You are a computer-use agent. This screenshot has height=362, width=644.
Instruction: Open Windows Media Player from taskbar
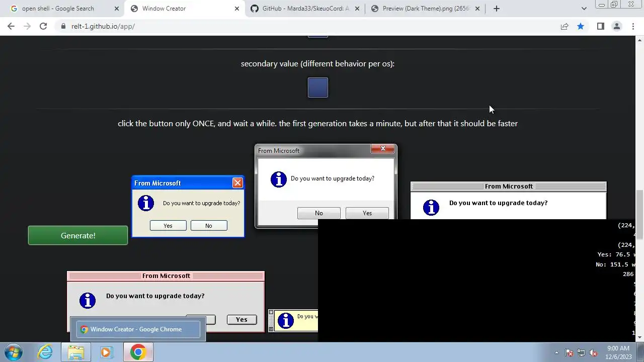pyautogui.click(x=106, y=352)
